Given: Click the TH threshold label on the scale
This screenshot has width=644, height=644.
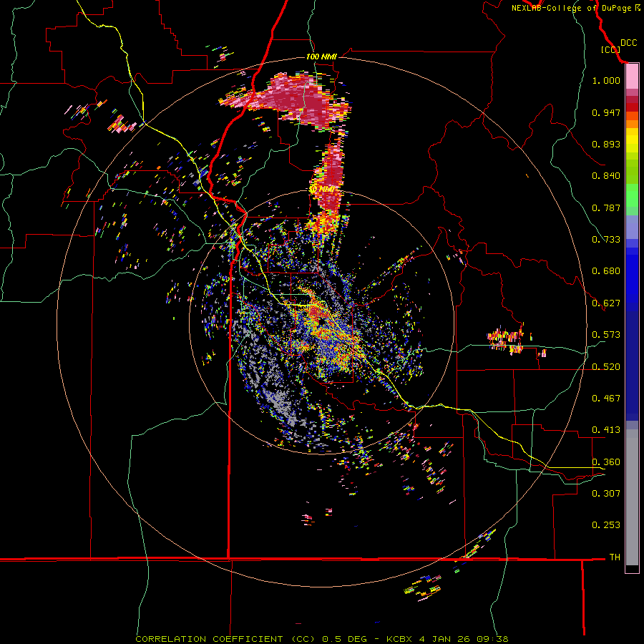Looking at the screenshot, I should click(x=615, y=557).
